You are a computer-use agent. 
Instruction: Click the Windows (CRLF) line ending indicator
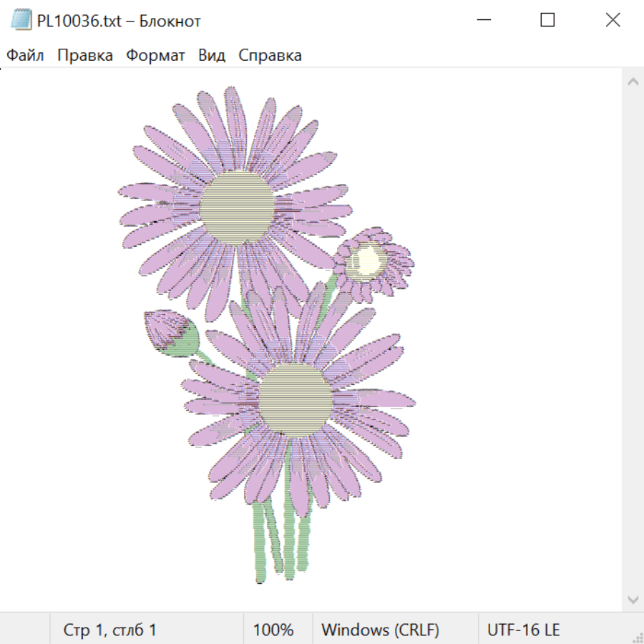[x=380, y=630]
